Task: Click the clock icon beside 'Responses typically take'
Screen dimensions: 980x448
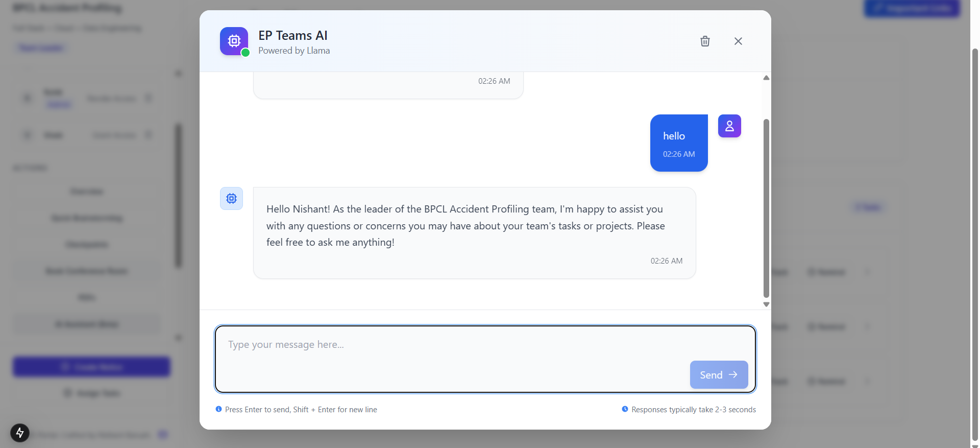Action: point(625,409)
